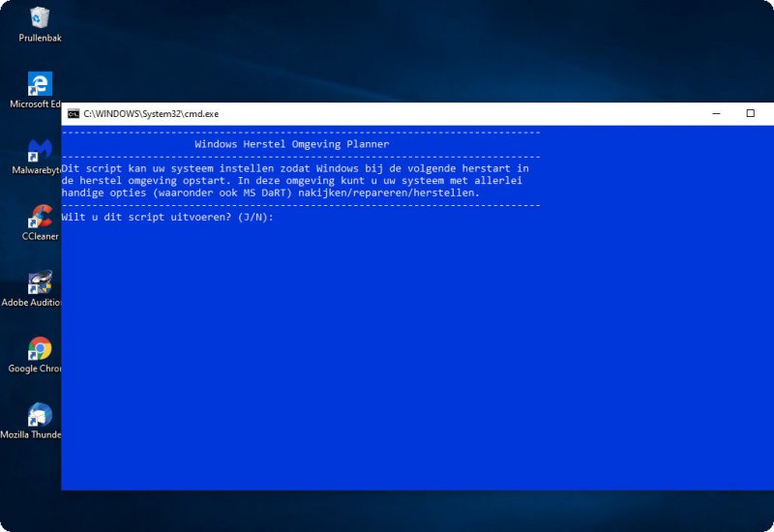
Task: Click the 'Windows Herstel Omgeving Planner' heading
Action: click(291, 144)
